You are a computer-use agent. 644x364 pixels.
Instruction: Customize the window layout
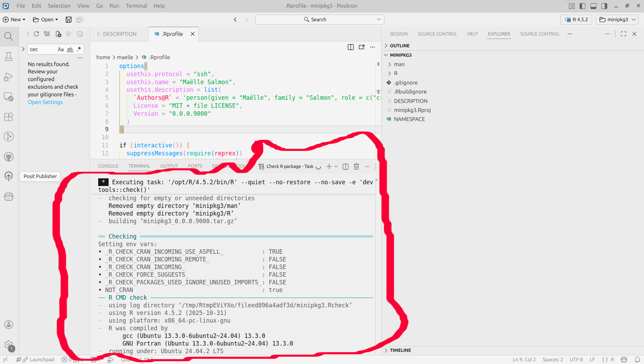coord(572,6)
